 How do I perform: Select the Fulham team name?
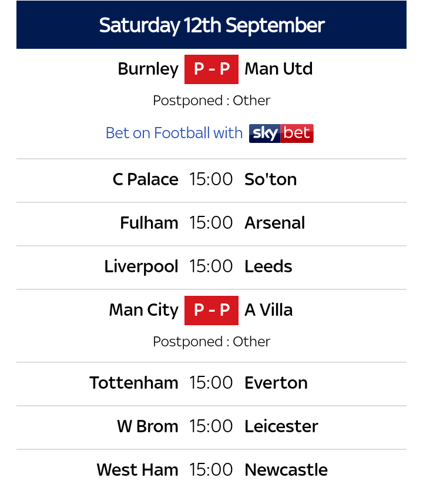point(149,223)
